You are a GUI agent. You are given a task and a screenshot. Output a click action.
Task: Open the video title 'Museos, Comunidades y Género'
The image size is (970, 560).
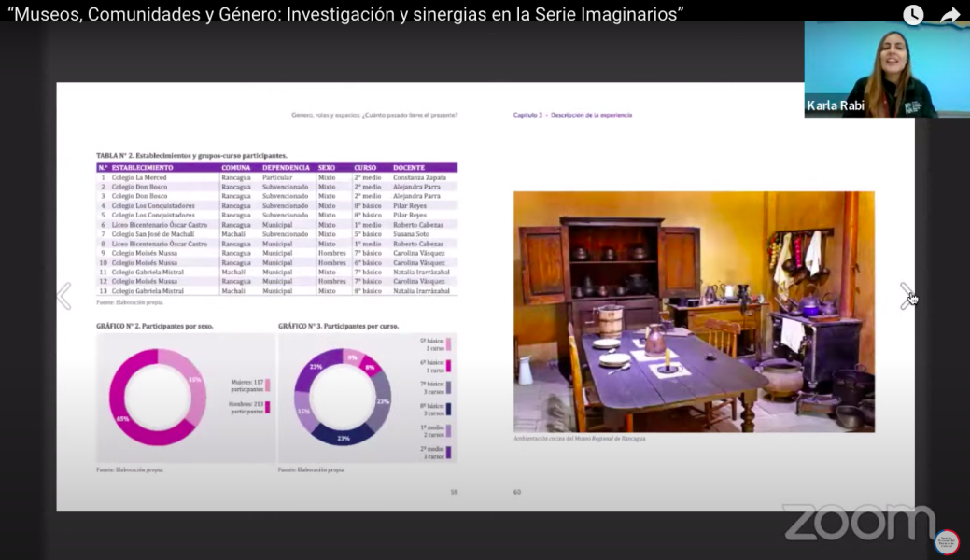[x=345, y=13]
